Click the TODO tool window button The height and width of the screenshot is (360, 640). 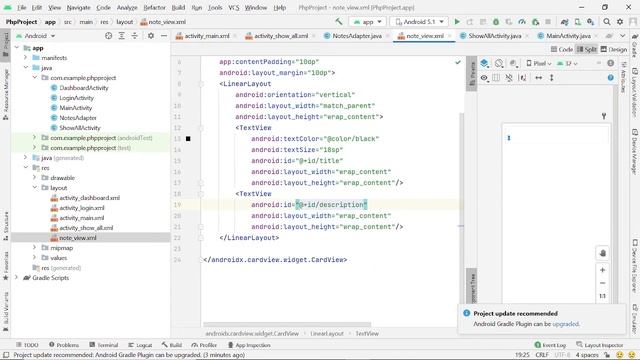(x=27, y=345)
